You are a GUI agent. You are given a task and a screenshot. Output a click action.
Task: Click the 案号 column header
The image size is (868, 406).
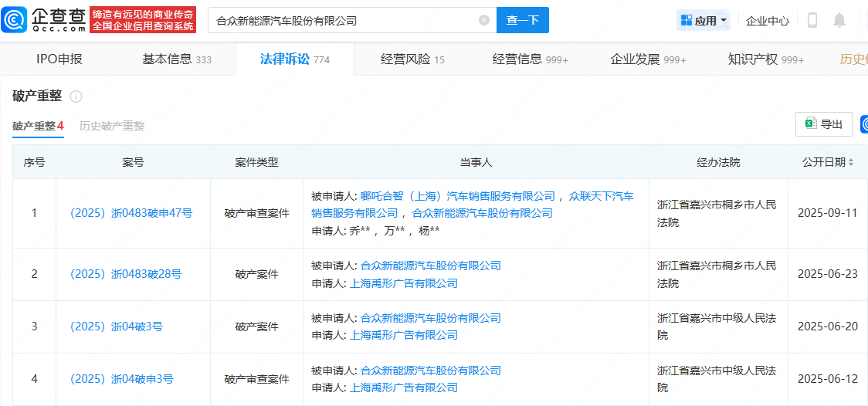tap(133, 162)
